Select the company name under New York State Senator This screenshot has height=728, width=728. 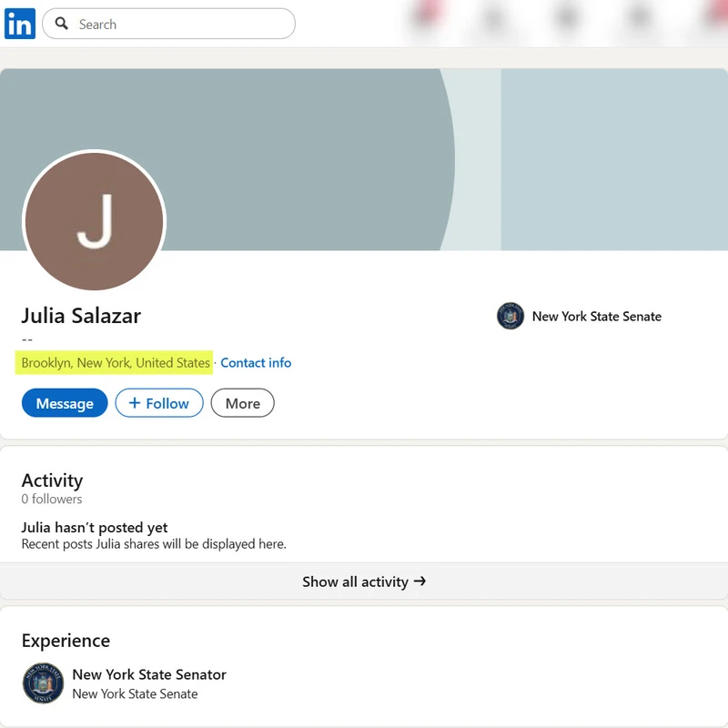pos(135,693)
